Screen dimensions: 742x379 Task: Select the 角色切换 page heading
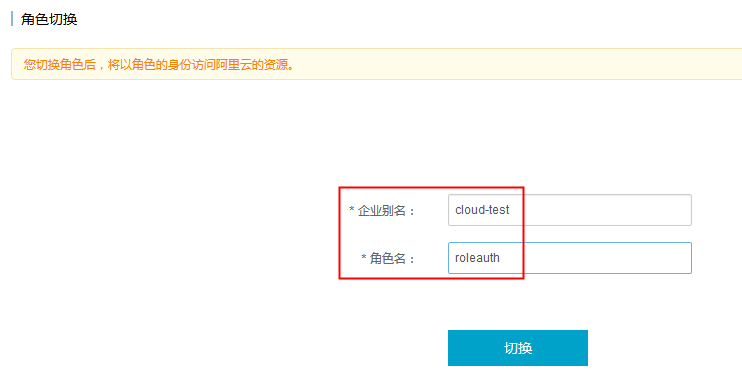tap(49, 19)
